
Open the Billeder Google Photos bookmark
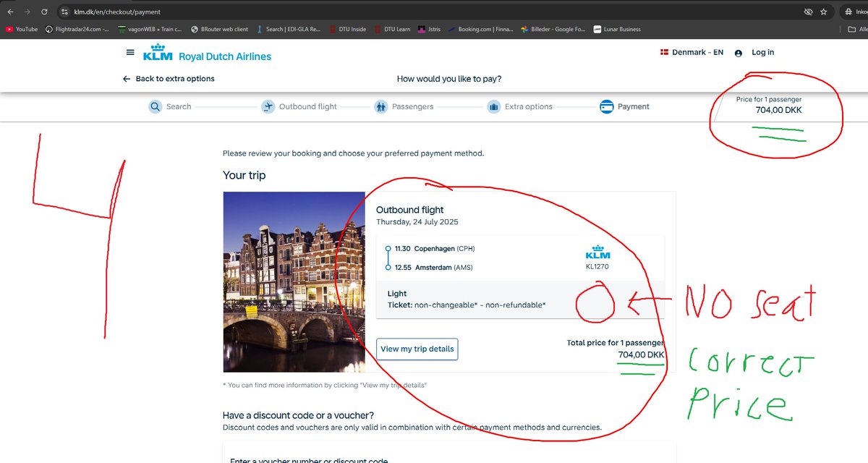pyautogui.click(x=553, y=30)
